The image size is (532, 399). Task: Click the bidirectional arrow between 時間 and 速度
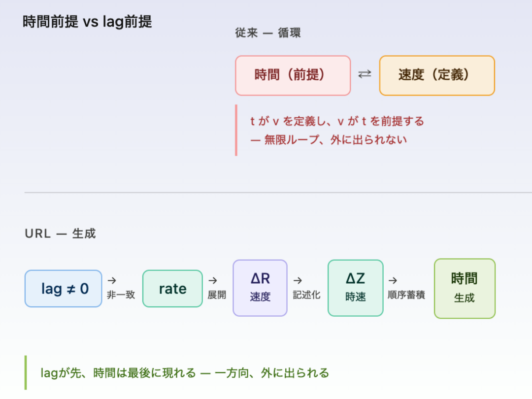pyautogui.click(x=365, y=75)
